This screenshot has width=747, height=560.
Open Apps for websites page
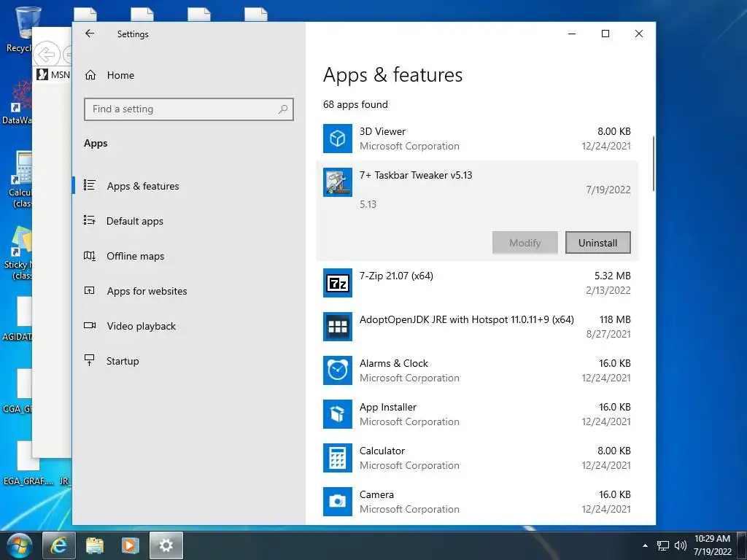pos(147,291)
